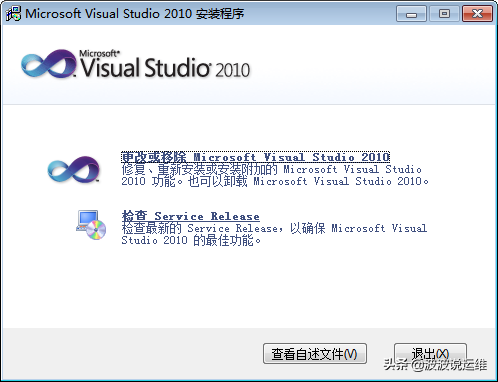Viewport: 498px width, 382px height.
Task: Click description text starting with 修复、重新安装
Action: pos(275,175)
